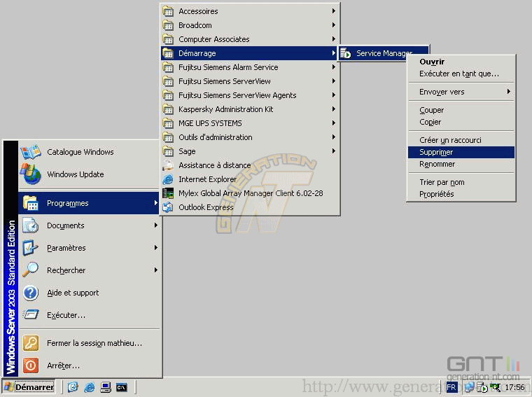The image size is (532, 397).
Task: Click the Documents clock-folder icon
Action: click(31, 225)
